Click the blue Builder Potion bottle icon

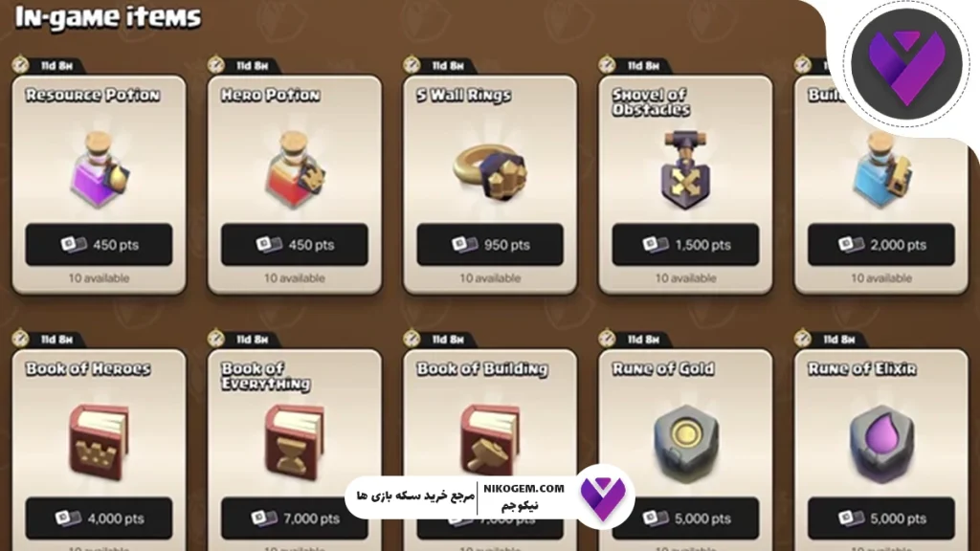click(881, 169)
